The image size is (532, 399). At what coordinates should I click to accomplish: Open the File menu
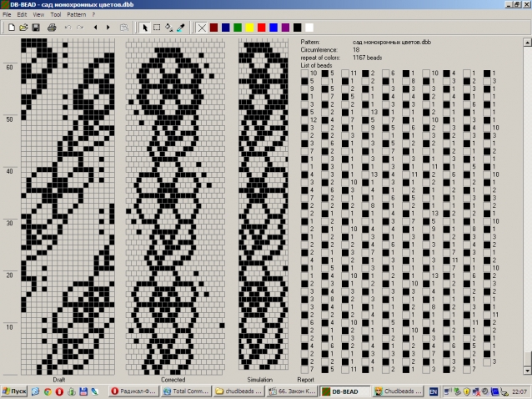(7, 14)
